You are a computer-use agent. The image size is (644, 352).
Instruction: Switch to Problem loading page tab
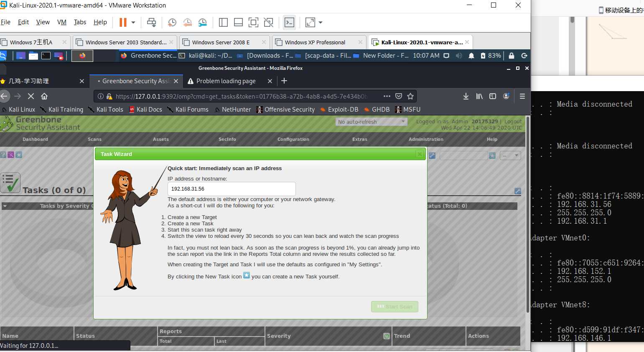coord(226,81)
